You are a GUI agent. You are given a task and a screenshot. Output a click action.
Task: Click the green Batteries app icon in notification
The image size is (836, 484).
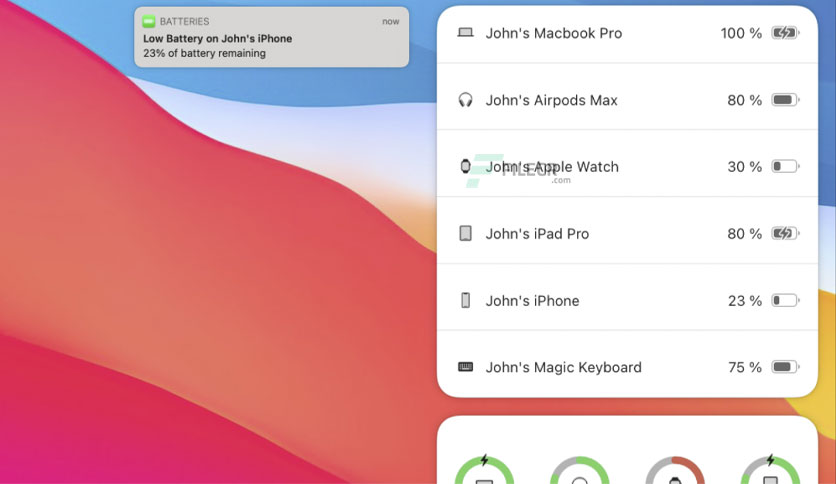tap(149, 21)
